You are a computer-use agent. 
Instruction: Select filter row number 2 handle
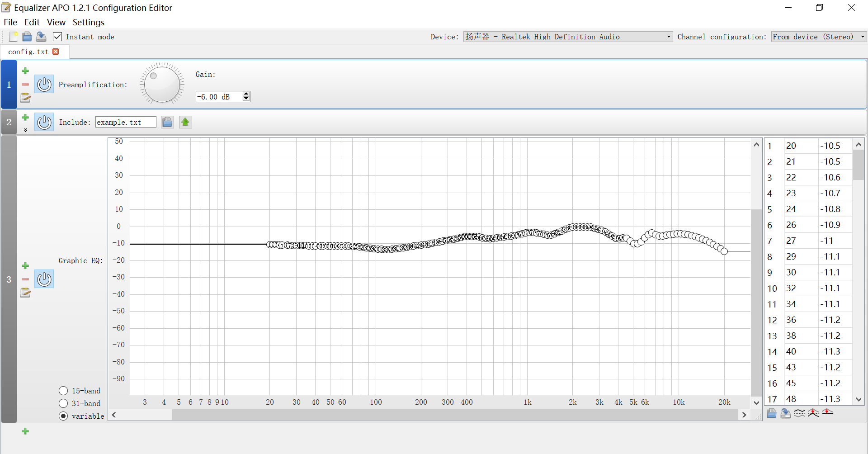tap(9, 122)
